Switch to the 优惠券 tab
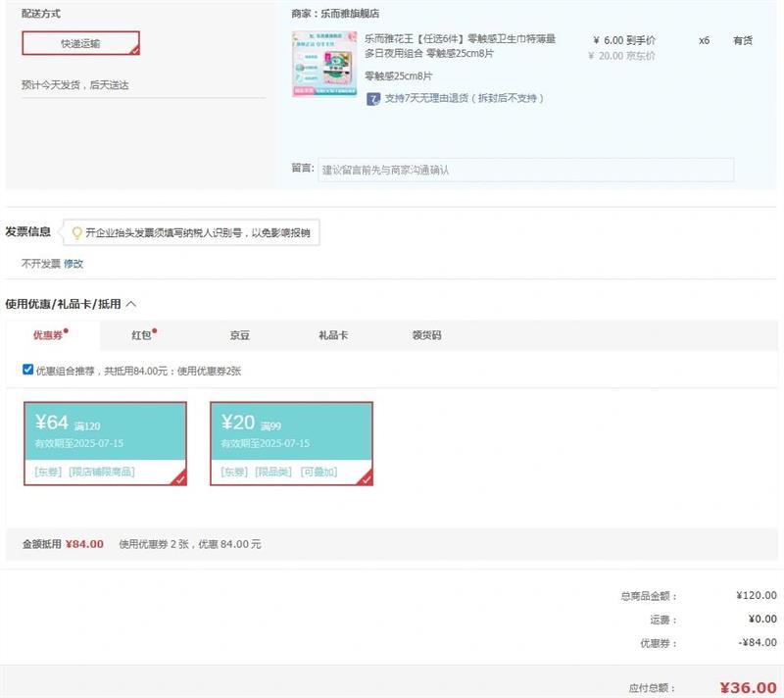Screen dimensions: 784x698 pos(48,335)
